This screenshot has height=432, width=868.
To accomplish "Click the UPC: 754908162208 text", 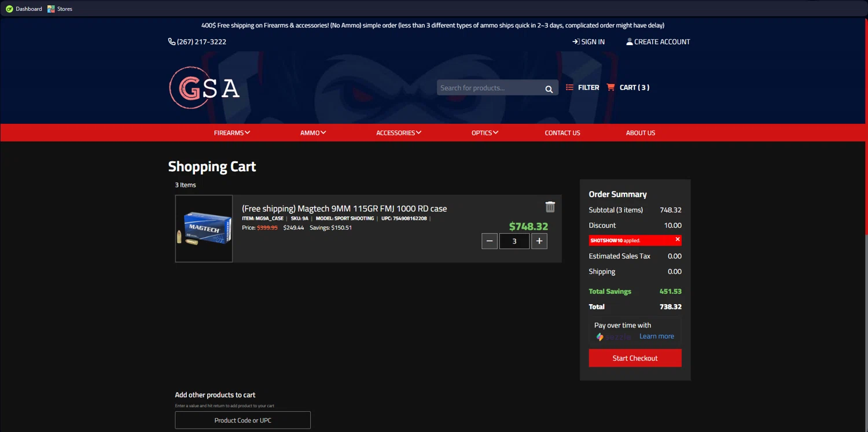I will [404, 219].
